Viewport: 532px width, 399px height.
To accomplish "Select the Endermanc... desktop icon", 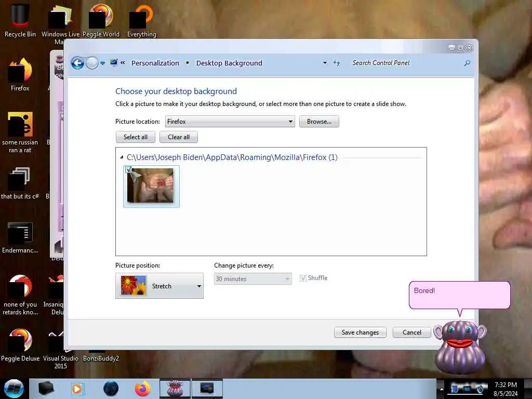I will point(20,237).
